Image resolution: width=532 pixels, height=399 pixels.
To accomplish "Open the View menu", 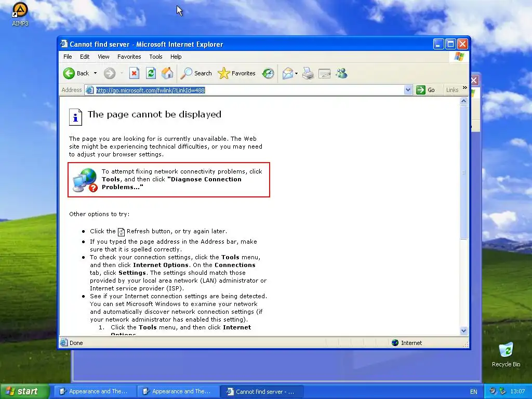I will coord(103,57).
